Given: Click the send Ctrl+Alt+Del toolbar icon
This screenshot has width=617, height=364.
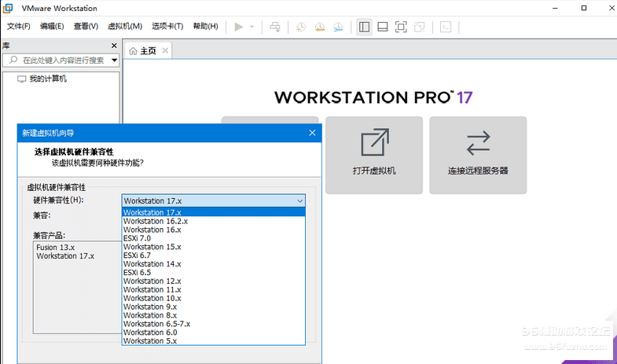Looking at the screenshot, I should (275, 26).
